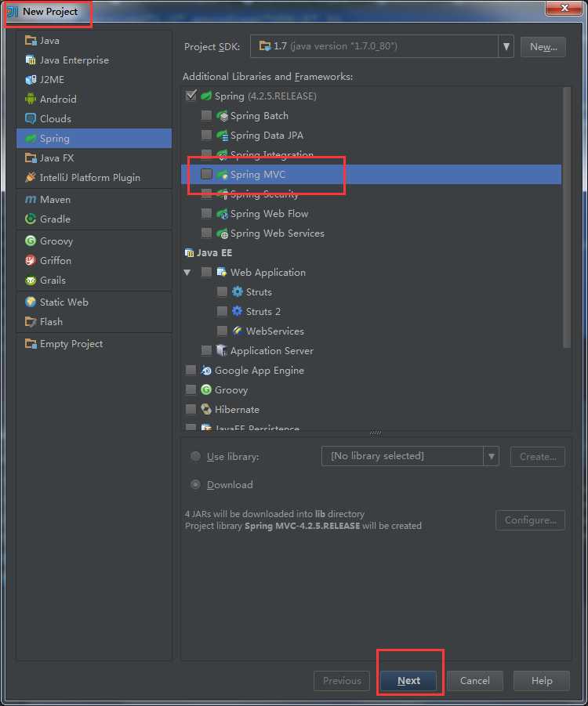Check the Application Server checkbox
The image size is (588, 706).
[x=206, y=350]
